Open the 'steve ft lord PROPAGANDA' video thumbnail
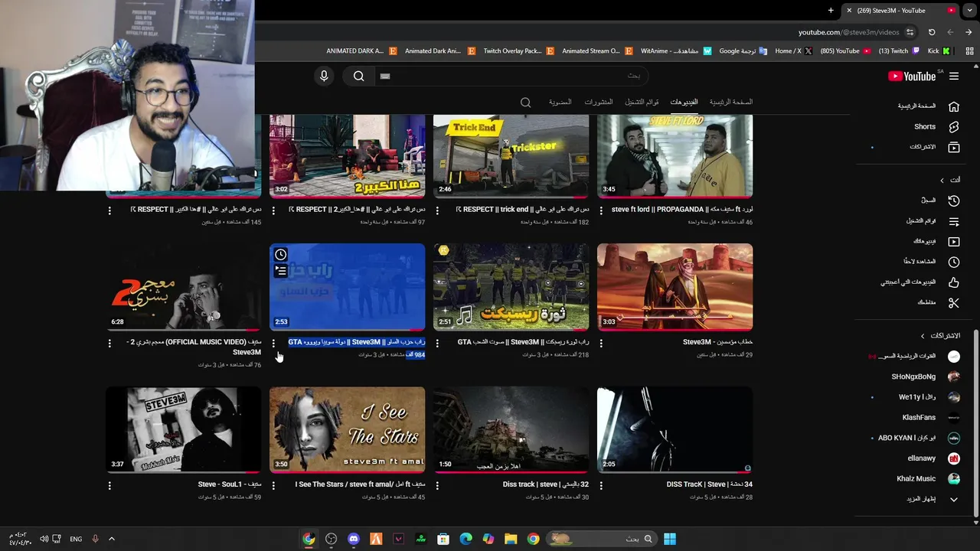The image size is (980, 551). (x=675, y=156)
